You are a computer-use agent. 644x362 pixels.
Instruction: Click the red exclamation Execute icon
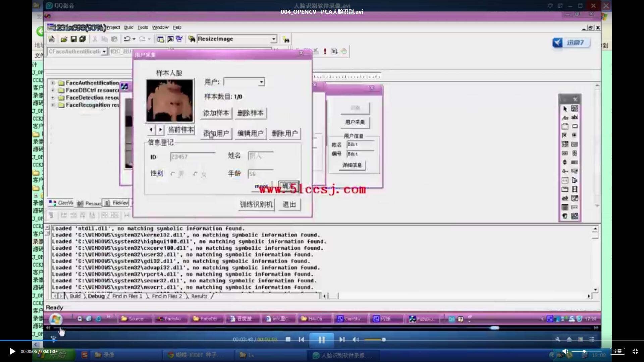click(x=325, y=51)
